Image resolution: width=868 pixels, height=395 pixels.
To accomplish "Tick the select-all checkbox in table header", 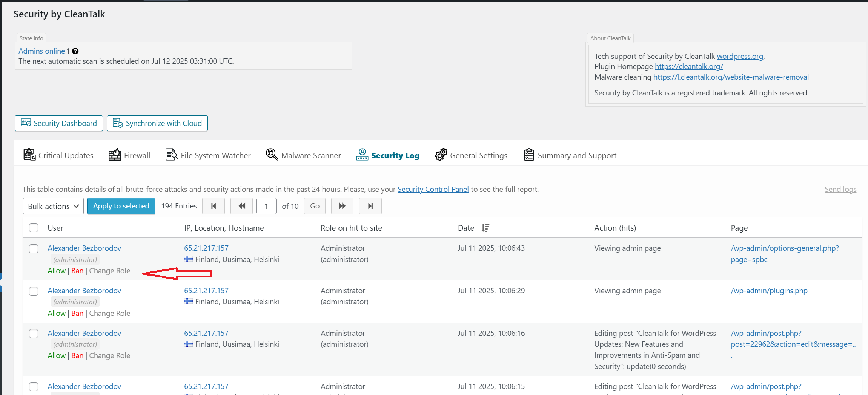I will click(x=34, y=228).
